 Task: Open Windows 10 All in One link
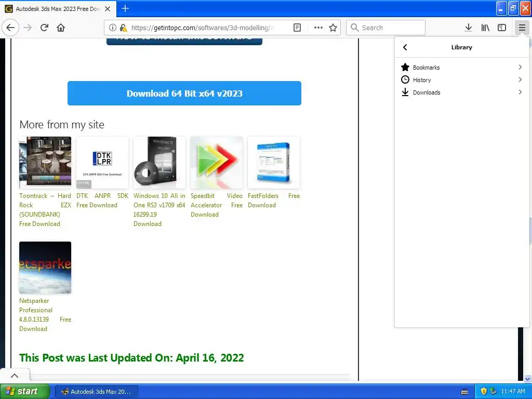pos(159,210)
